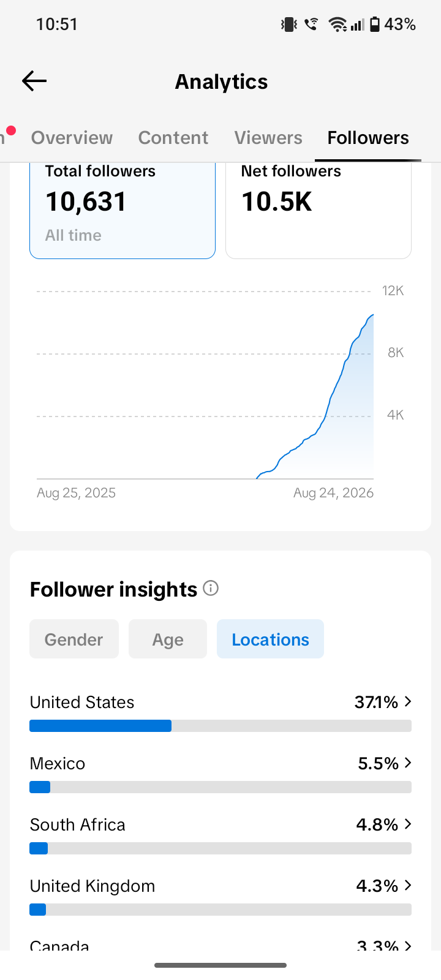Expand Mexico location chevron
441x980 pixels.
[408, 763]
